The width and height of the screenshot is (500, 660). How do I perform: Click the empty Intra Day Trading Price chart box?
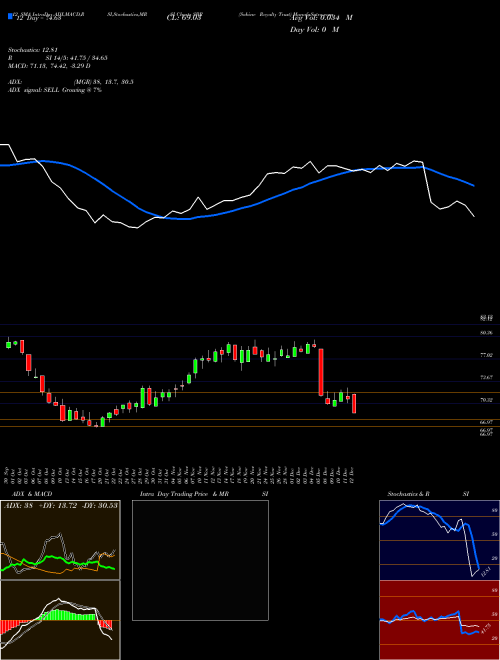200,560
